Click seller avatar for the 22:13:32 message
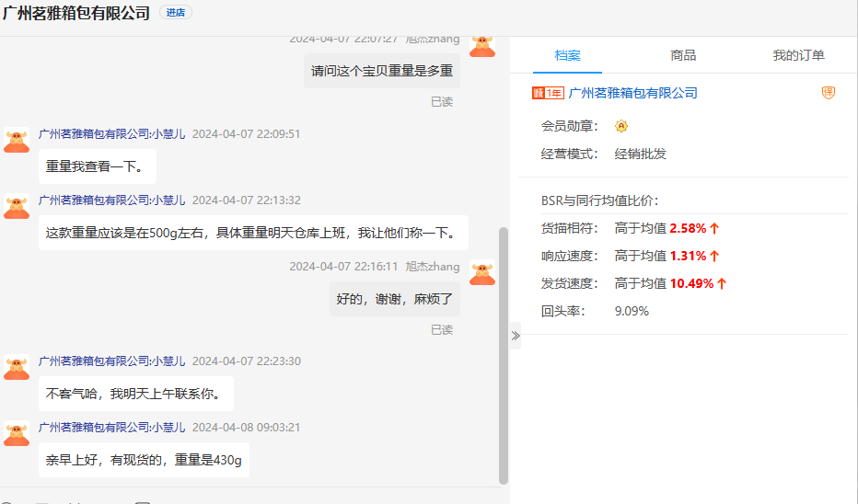 coord(17,206)
